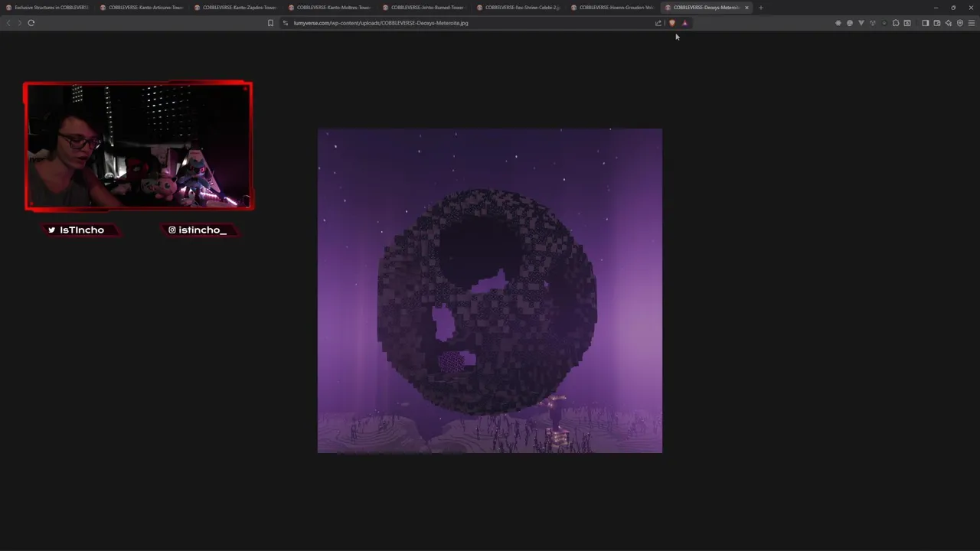
Task: Toggle the browser sidebar panel
Action: coord(925,23)
